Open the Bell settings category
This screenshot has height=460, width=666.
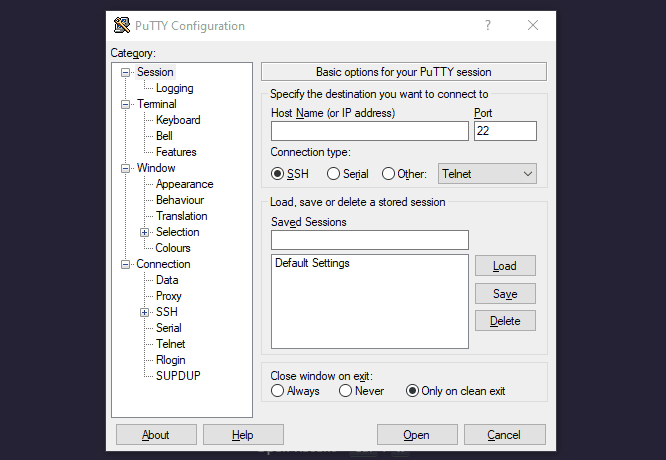pos(164,136)
